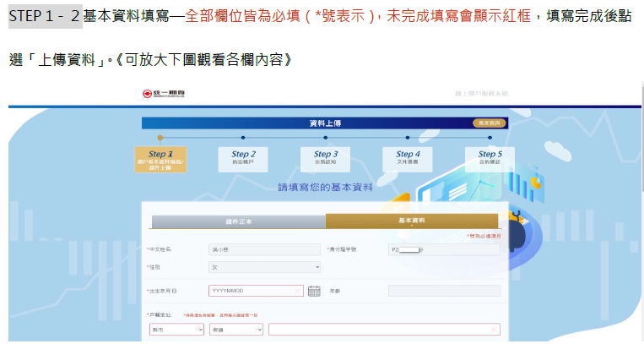This screenshot has width=644, height=344.
Task: Click the 中文姓名 name field
Action: pos(264,250)
